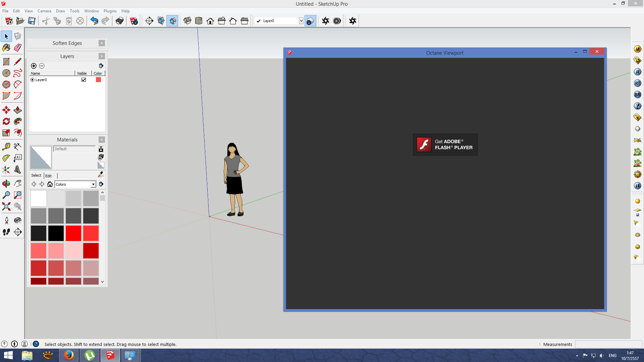Sort layers by the Name column header
The image size is (644, 362).
(x=52, y=73)
